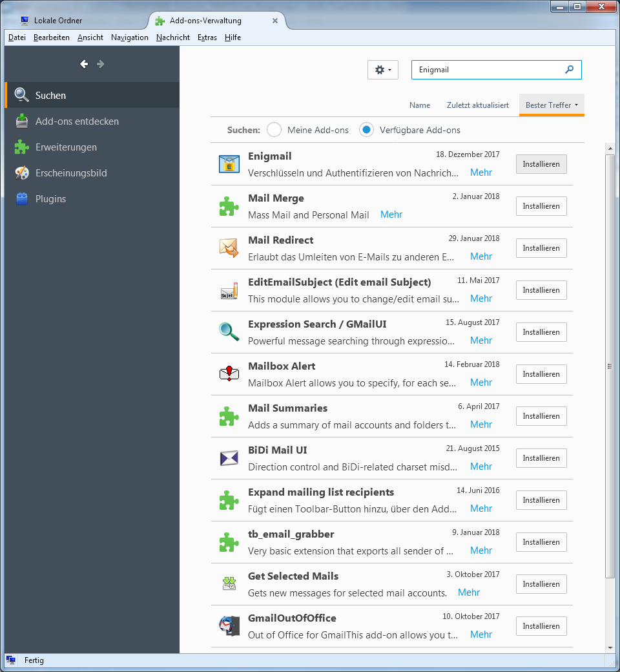Switch to the Lokale Ordner tab
620x672 pixels.
click(58, 21)
